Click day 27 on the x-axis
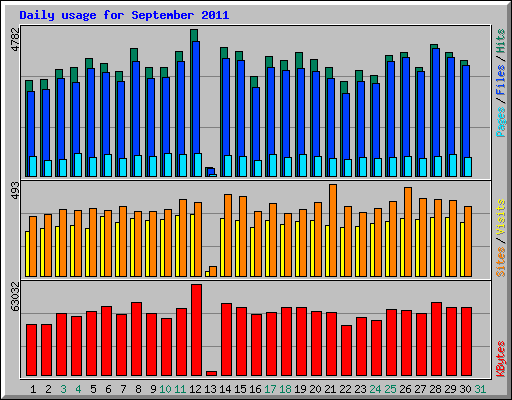The image size is (512, 400). click(420, 389)
